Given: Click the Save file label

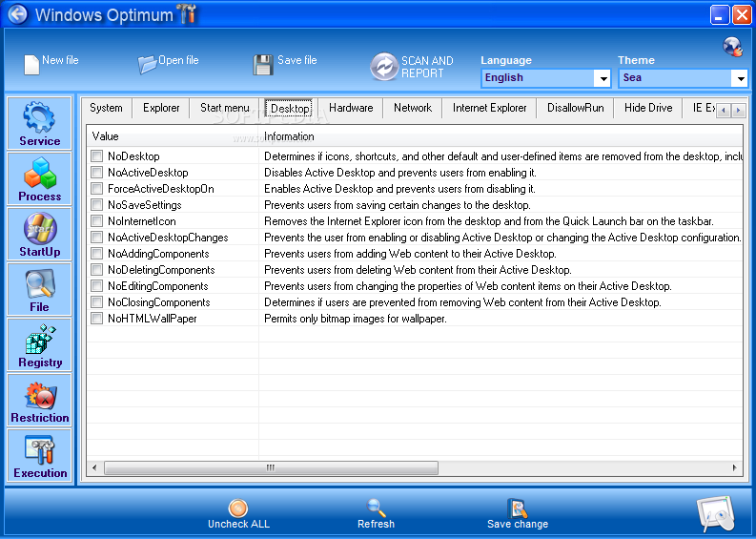Looking at the screenshot, I should 297,60.
